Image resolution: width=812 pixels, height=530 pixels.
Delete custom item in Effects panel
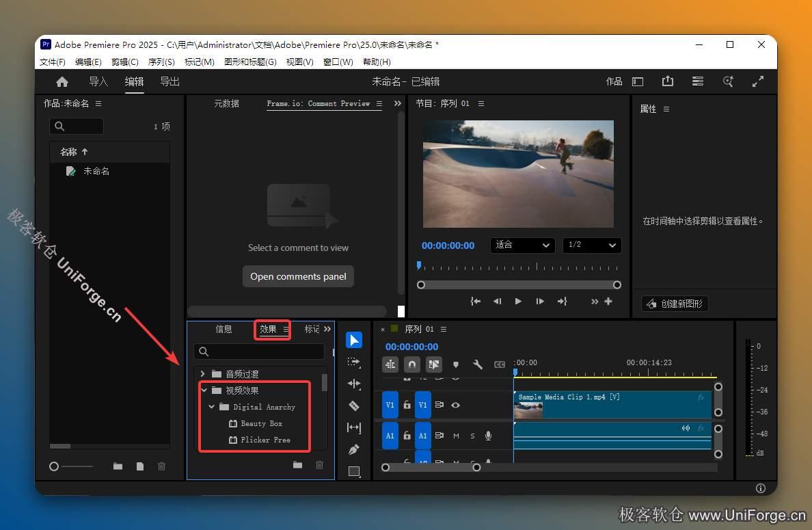pos(319,465)
